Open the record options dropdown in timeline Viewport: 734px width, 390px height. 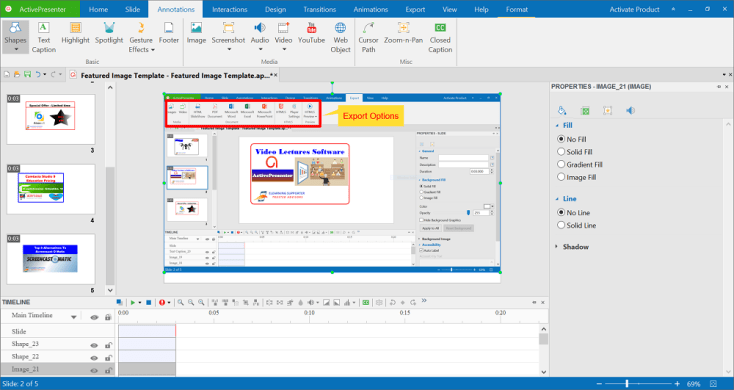[x=169, y=303]
